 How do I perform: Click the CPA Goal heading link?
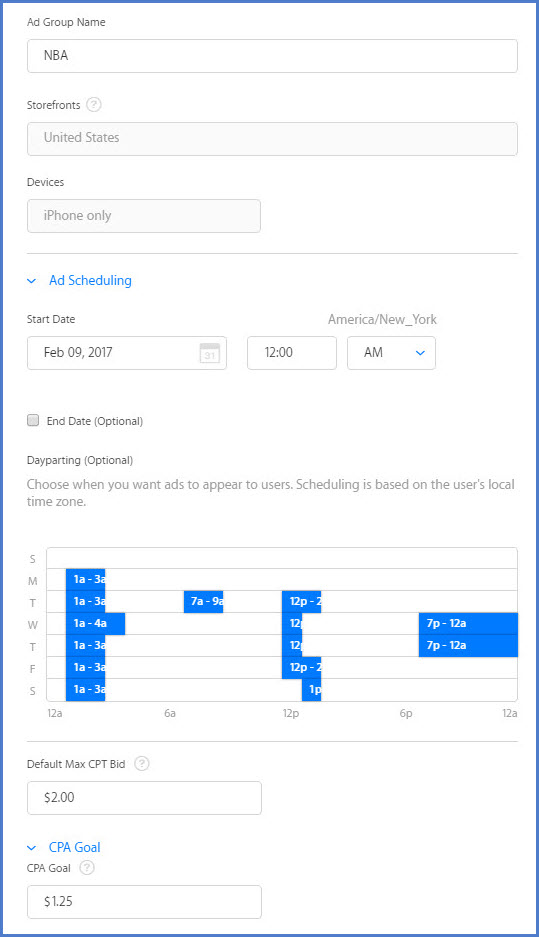pyautogui.click(x=75, y=847)
